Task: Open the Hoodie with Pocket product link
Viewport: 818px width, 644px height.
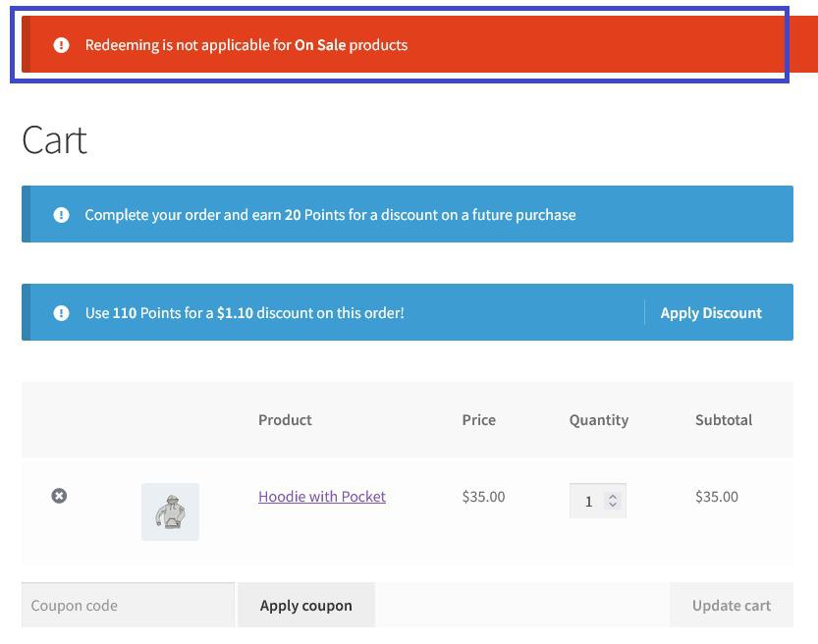Action: click(322, 497)
